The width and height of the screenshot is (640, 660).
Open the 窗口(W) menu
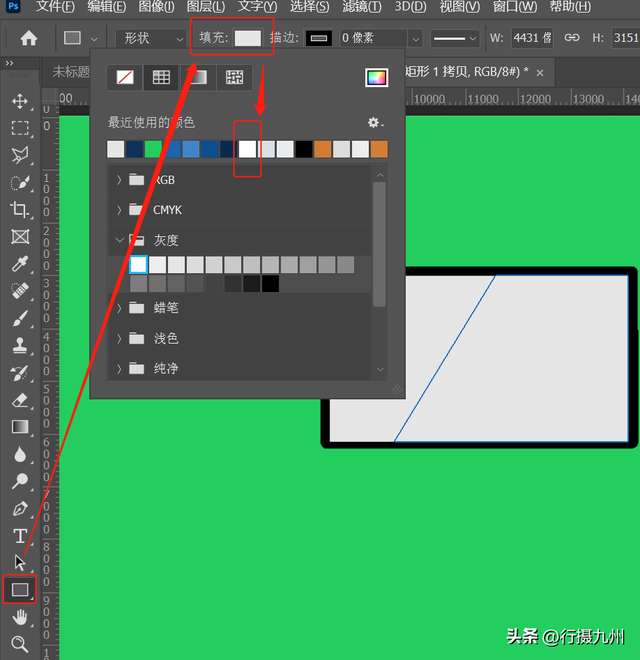515,6
